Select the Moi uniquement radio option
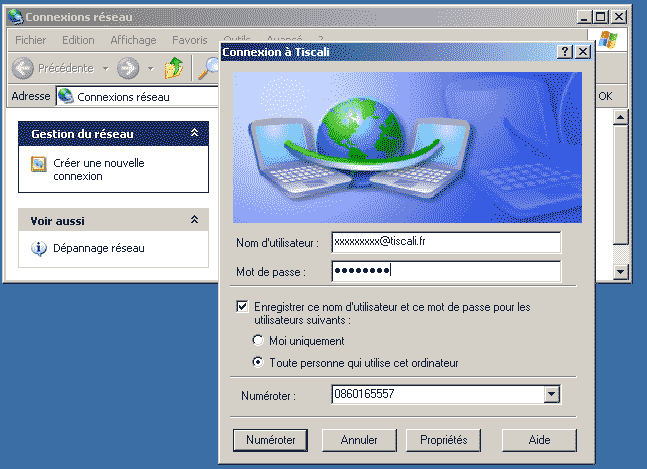Screen dimensions: 647x469 (x=258, y=340)
